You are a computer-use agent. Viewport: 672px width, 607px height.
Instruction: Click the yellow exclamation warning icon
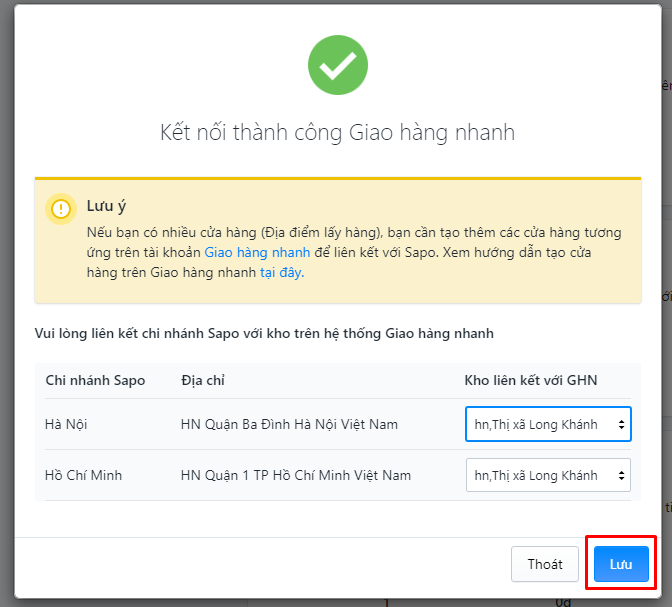coord(61,209)
